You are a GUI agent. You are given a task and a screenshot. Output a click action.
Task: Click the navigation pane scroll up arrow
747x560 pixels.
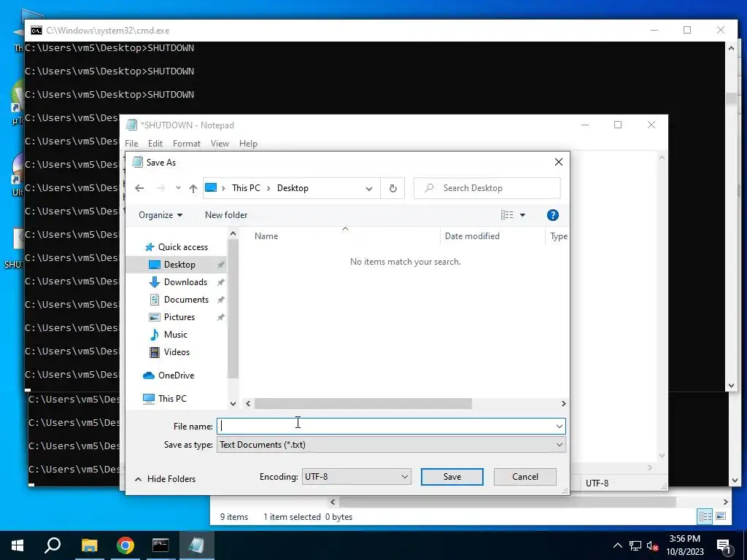point(233,234)
